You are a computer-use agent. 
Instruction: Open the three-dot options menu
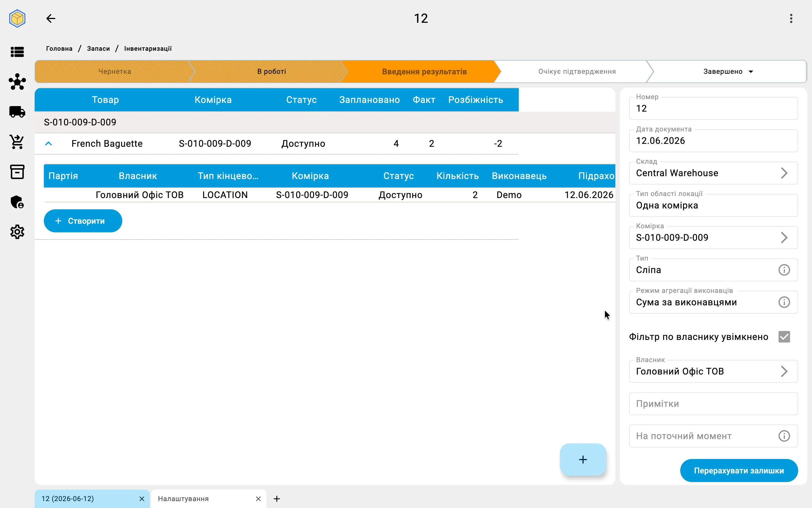point(791,18)
